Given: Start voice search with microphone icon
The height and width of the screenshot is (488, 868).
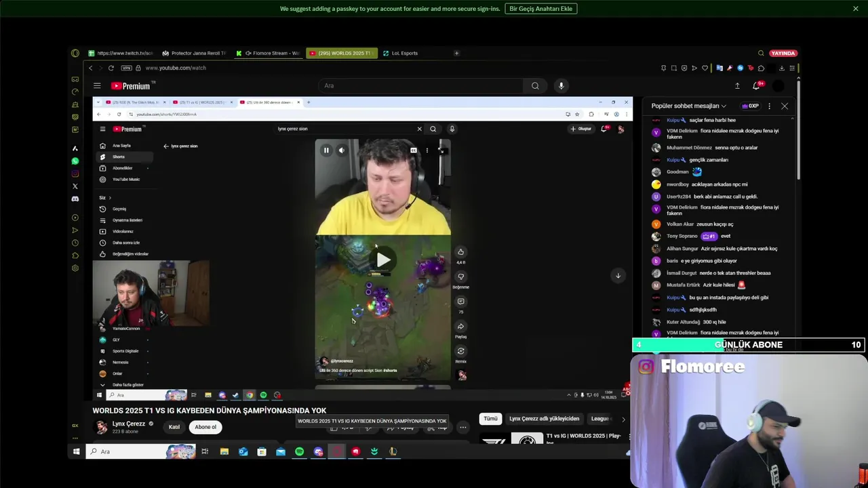Looking at the screenshot, I should click(x=561, y=85).
